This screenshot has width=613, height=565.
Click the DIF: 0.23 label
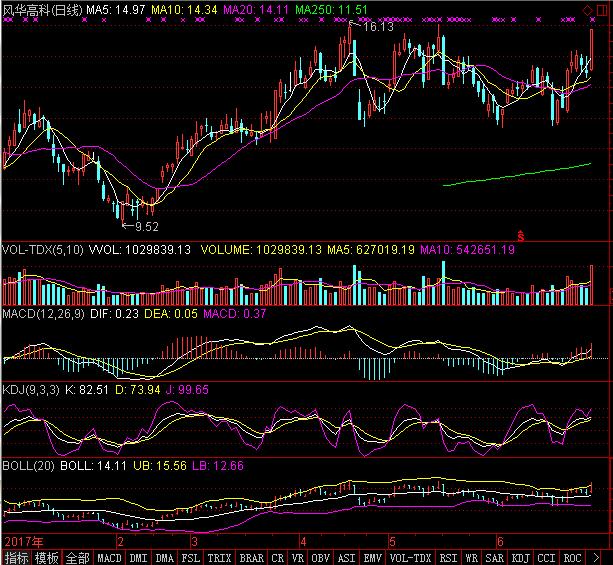pyautogui.click(x=114, y=314)
